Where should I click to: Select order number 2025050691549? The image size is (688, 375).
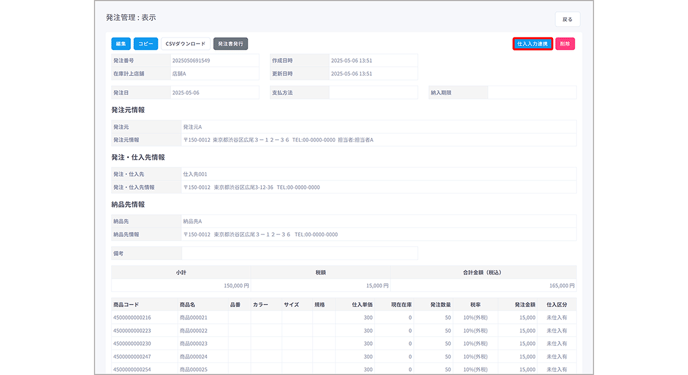click(191, 61)
